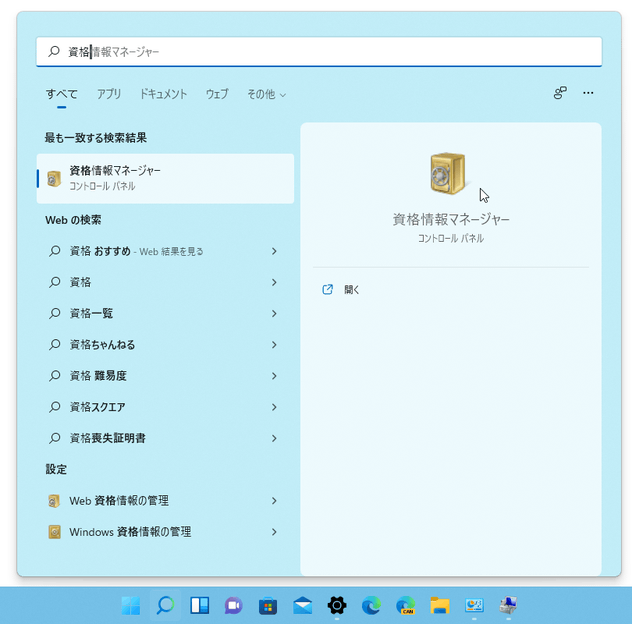Image resolution: width=632 pixels, height=624 pixels.
Task: Select web suggestion 資格 おすすめ
Action: tap(163, 251)
